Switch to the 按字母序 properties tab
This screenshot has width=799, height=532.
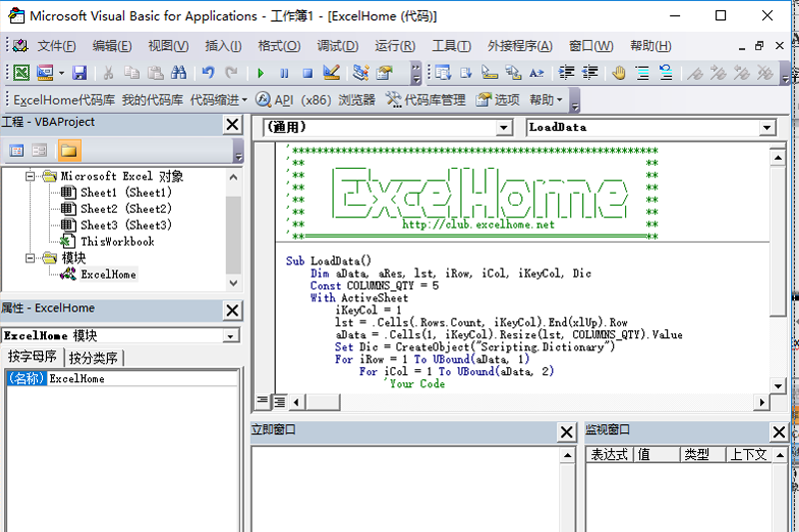click(x=32, y=357)
